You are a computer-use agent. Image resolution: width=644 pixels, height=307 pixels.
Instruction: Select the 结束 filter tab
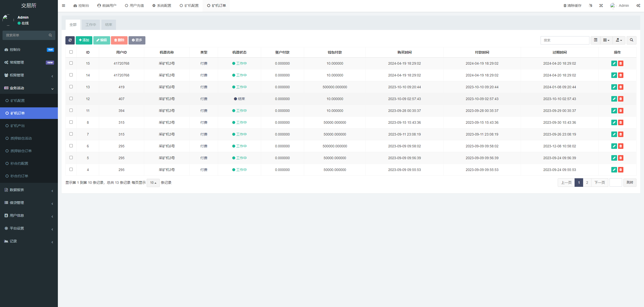pyautogui.click(x=108, y=25)
